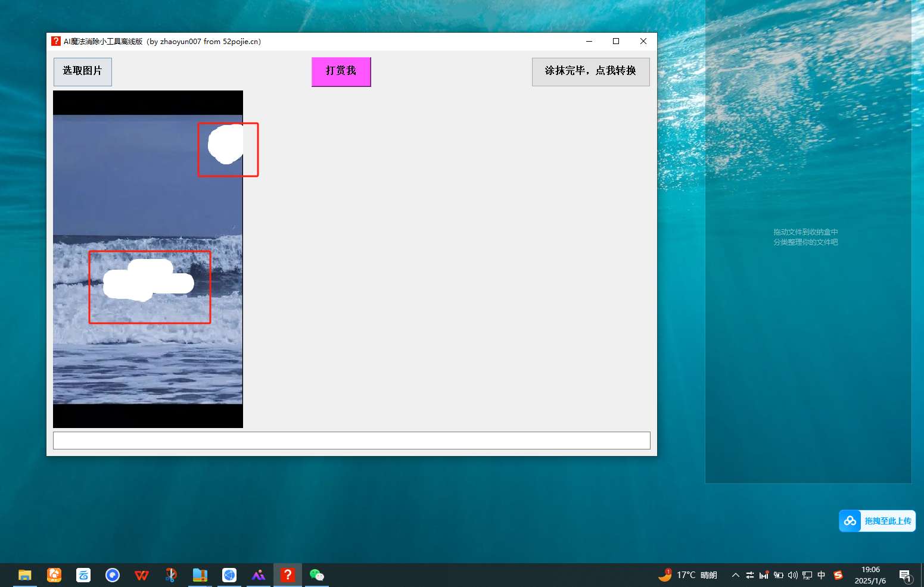The width and height of the screenshot is (924, 587).
Task: Click 涂抹完毕，点我转换 to convert
Action: [590, 71]
